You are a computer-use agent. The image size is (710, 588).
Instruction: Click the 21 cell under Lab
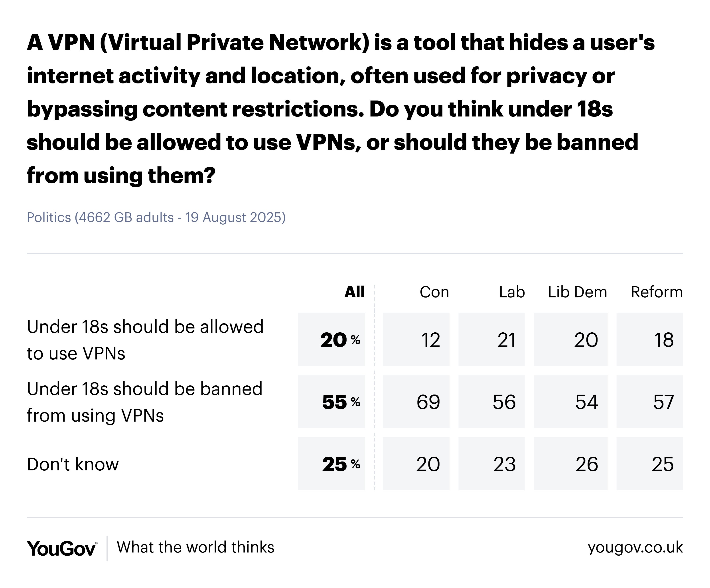point(492,339)
